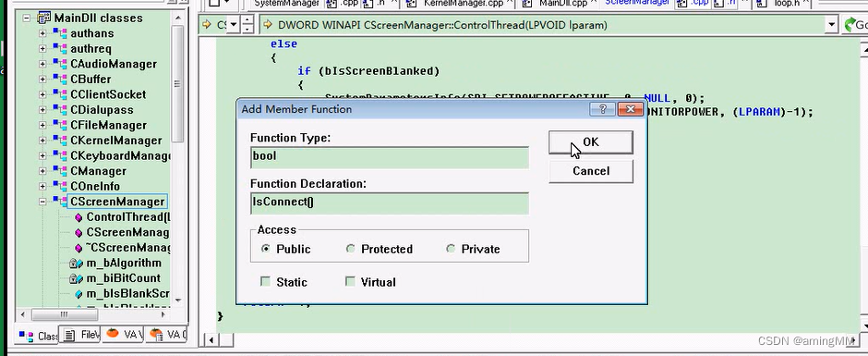This screenshot has height=356, width=868.
Task: Click m_biBitCount locked member icon
Action: pos(76,278)
